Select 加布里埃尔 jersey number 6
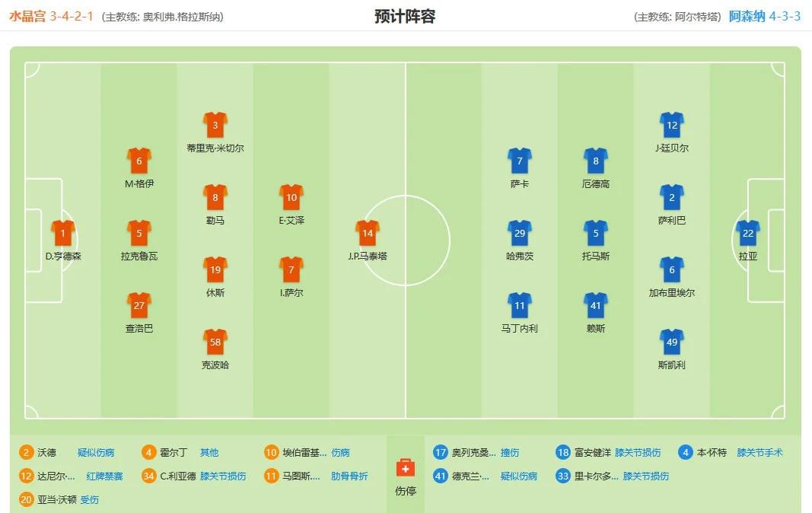 coord(672,269)
